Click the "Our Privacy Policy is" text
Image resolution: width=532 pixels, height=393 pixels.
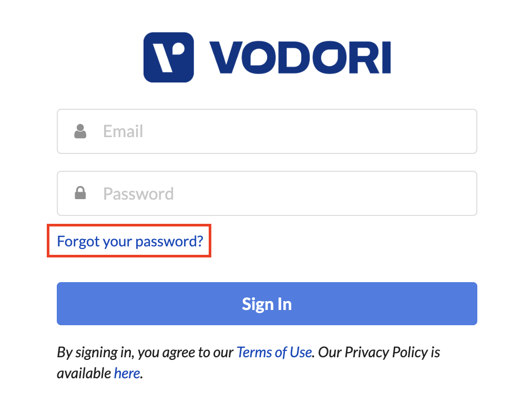tap(378, 351)
